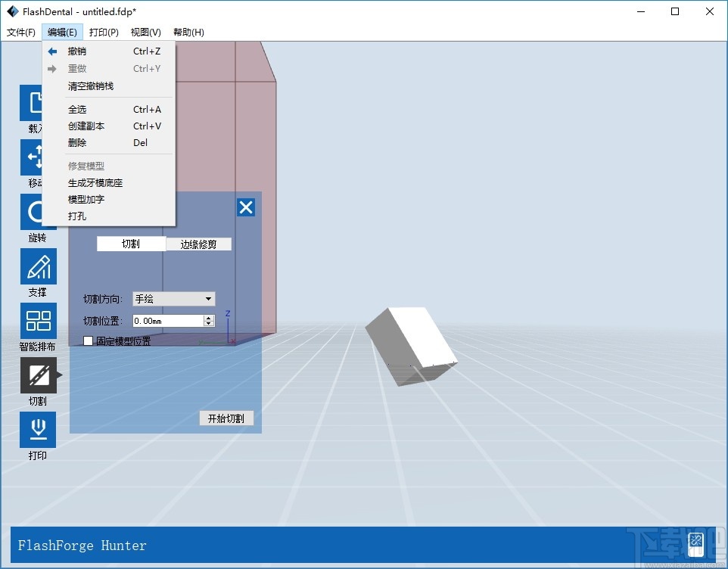
Task: Open the 视图(V) menu
Action: pos(145,32)
